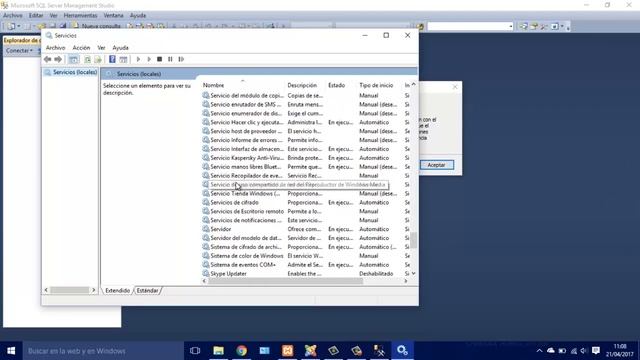Open the Windows Start button
Screen dimensions: 640x360
point(11,351)
